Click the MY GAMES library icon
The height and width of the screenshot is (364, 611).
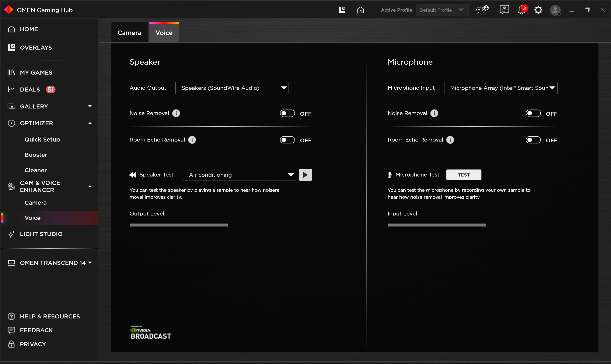click(x=11, y=72)
